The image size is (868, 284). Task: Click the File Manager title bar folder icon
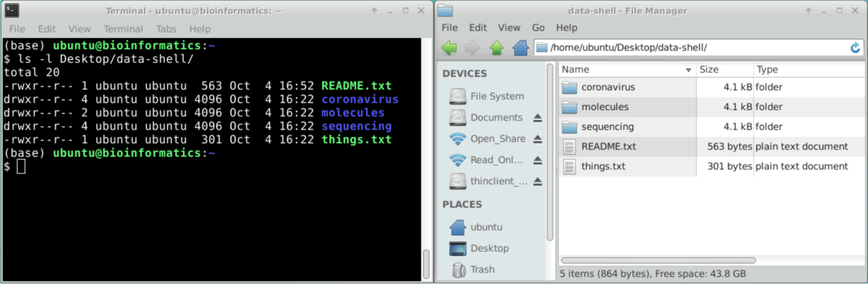point(445,11)
